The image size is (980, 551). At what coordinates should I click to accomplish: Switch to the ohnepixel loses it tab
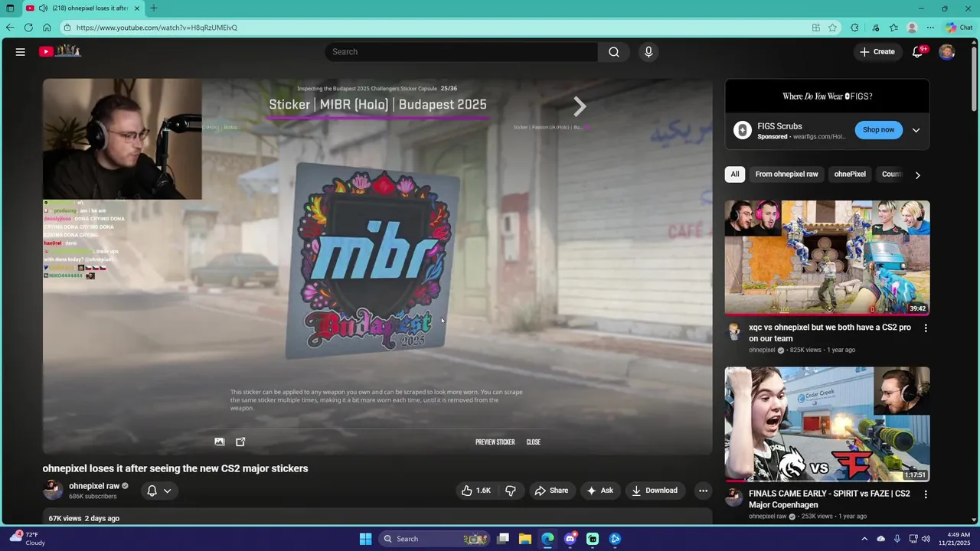pos(83,8)
